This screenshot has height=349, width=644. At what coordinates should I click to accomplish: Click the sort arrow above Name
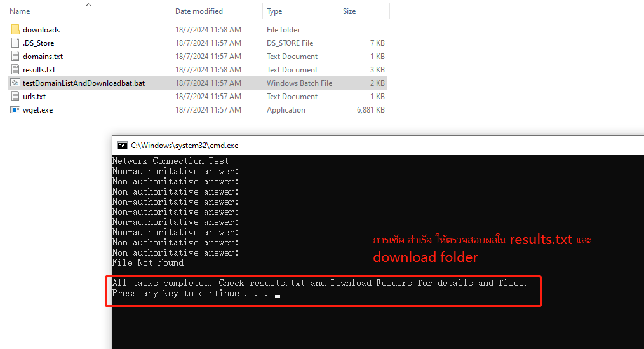pyautogui.click(x=88, y=5)
